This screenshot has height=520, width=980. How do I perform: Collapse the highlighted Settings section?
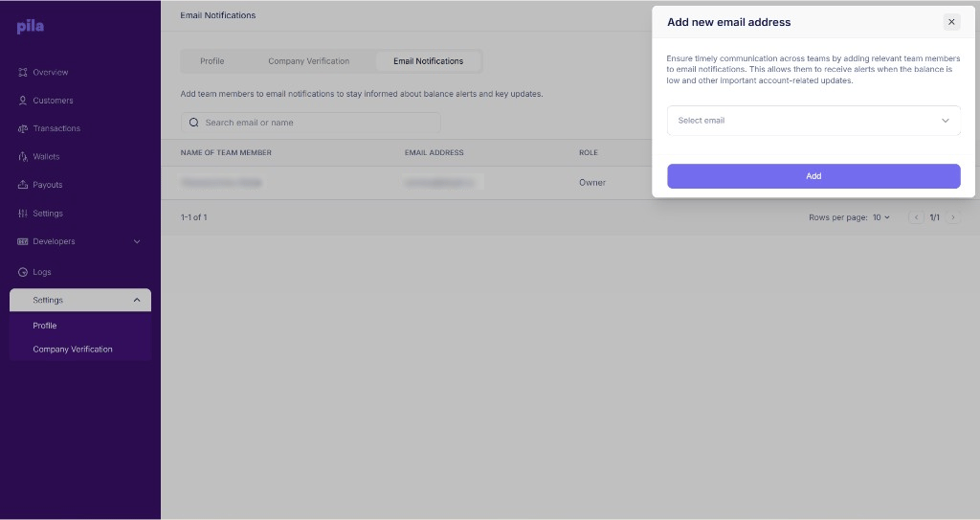(80, 301)
